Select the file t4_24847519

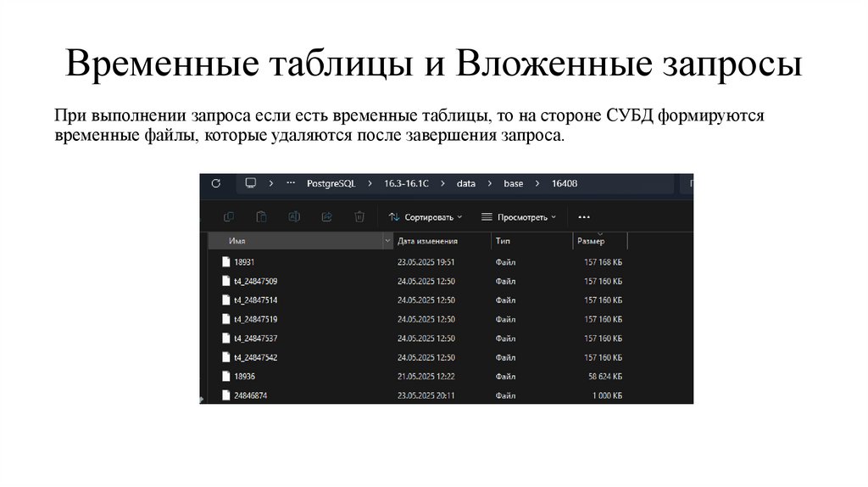click(255, 319)
